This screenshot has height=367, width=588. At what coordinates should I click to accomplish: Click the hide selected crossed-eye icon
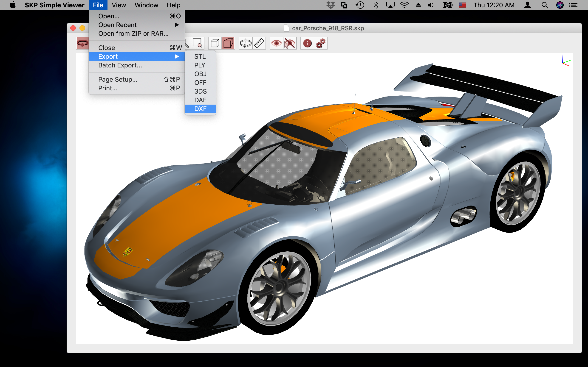point(290,43)
